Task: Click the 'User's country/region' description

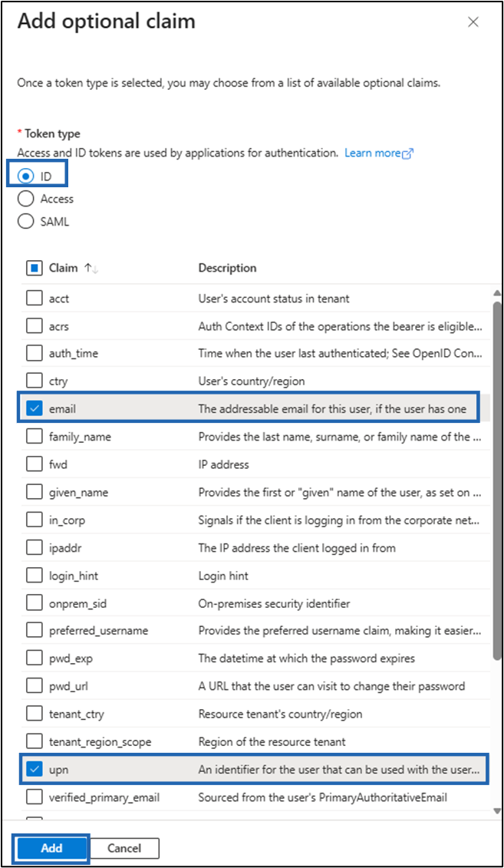Action: (252, 381)
